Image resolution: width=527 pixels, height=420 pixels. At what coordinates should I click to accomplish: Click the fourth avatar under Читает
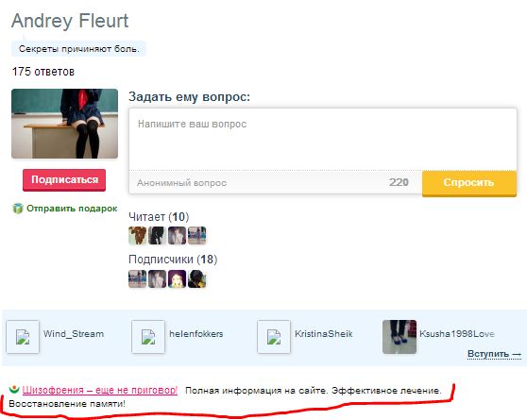[x=197, y=236]
